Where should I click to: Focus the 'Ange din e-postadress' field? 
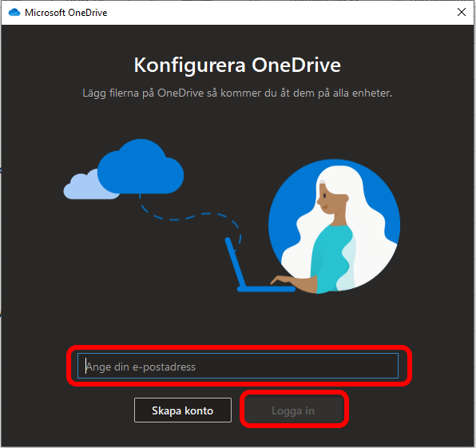point(238,366)
